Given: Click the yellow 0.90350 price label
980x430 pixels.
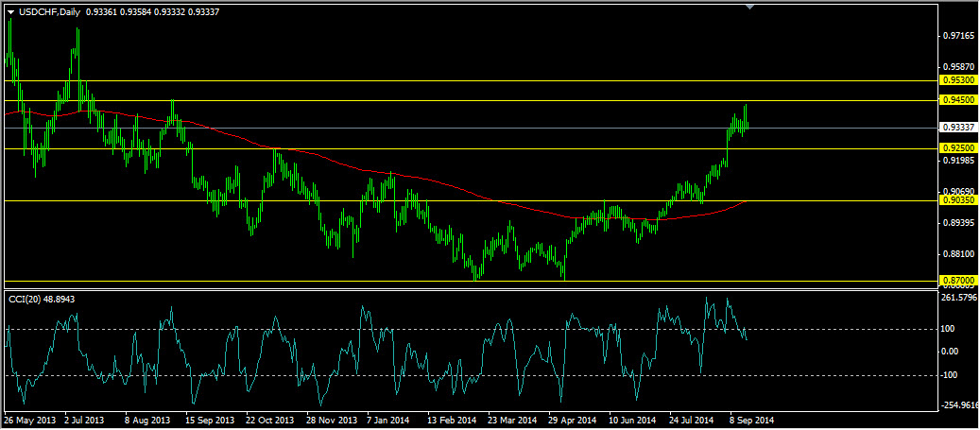Looking at the screenshot, I should (x=958, y=200).
